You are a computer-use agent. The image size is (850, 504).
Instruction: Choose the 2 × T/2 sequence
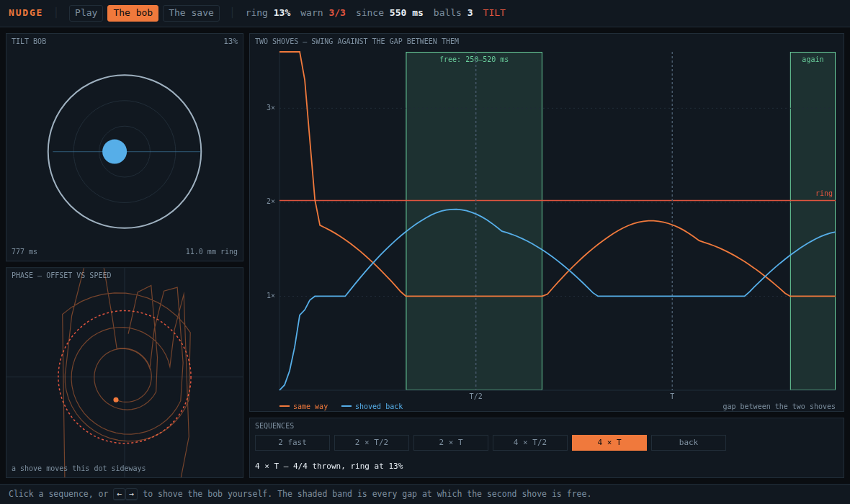(371, 443)
